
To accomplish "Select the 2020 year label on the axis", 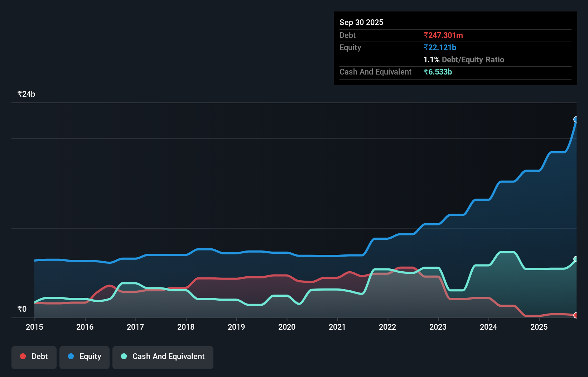I will pos(287,327).
